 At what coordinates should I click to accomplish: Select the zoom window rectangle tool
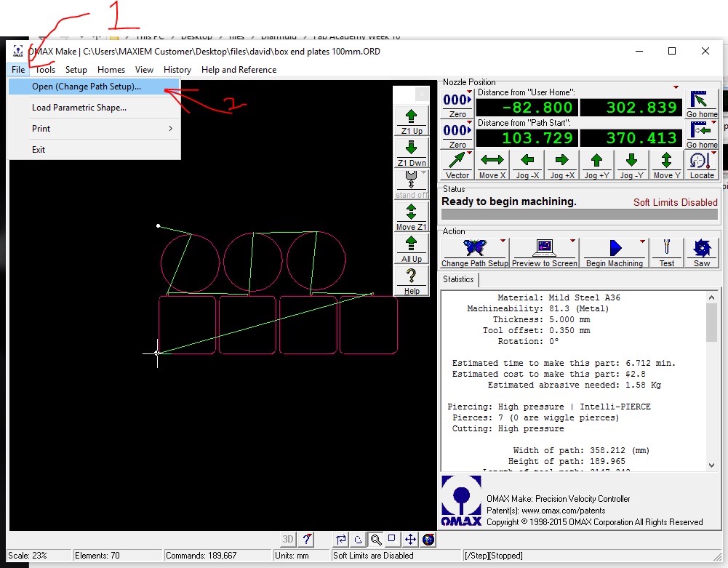point(392,539)
